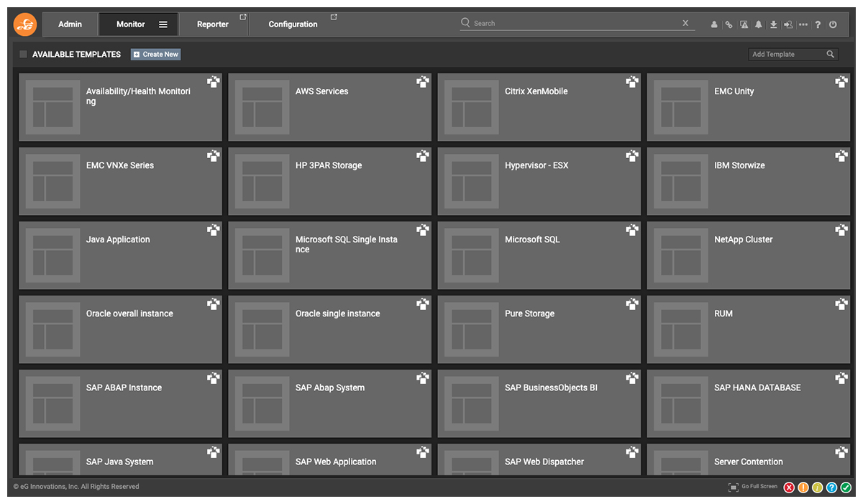Viewport: 863px width, 504px height.
Task: Open the SAP ABAP Instance template thumbnail
Action: click(x=52, y=403)
